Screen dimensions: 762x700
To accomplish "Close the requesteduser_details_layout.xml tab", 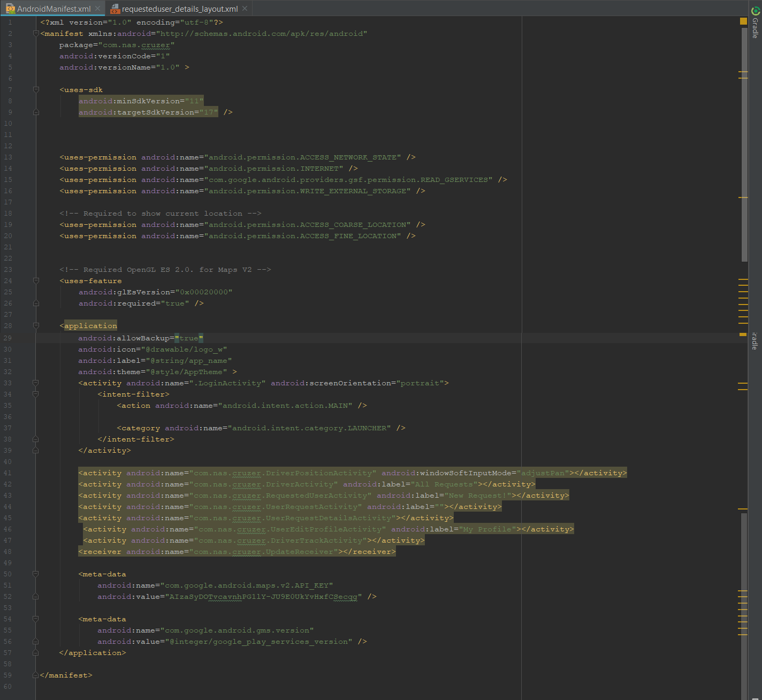I will tap(245, 9).
